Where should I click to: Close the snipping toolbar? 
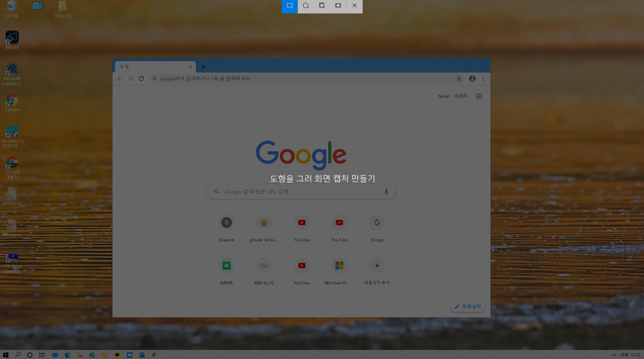tap(355, 6)
